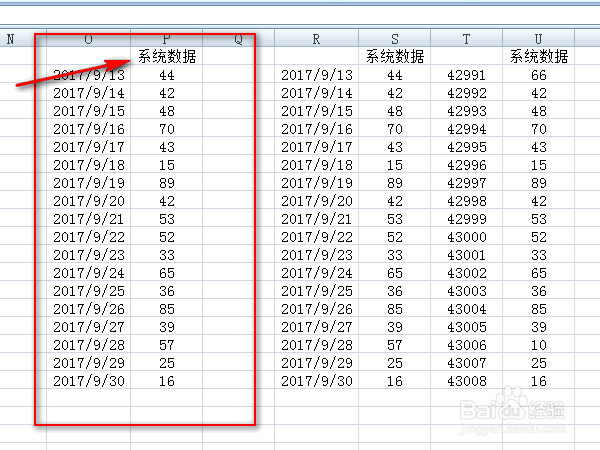Click date 2017/9/19 in column O

pyautogui.click(x=89, y=183)
